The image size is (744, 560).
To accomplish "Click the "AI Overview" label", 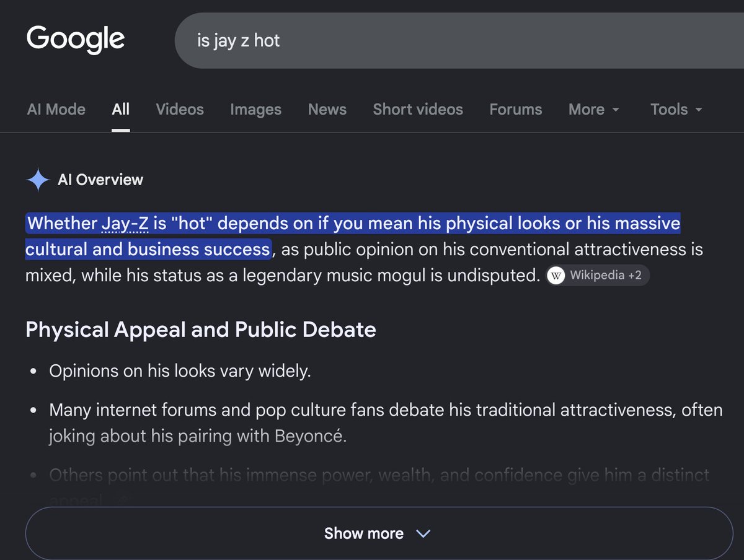I will [x=100, y=180].
